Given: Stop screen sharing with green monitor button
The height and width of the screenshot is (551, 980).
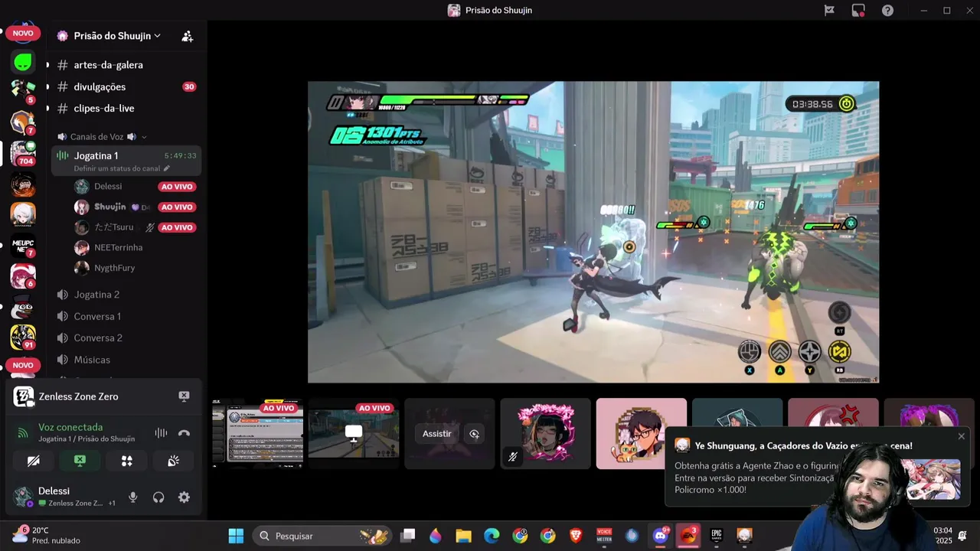Looking at the screenshot, I should 80,461.
